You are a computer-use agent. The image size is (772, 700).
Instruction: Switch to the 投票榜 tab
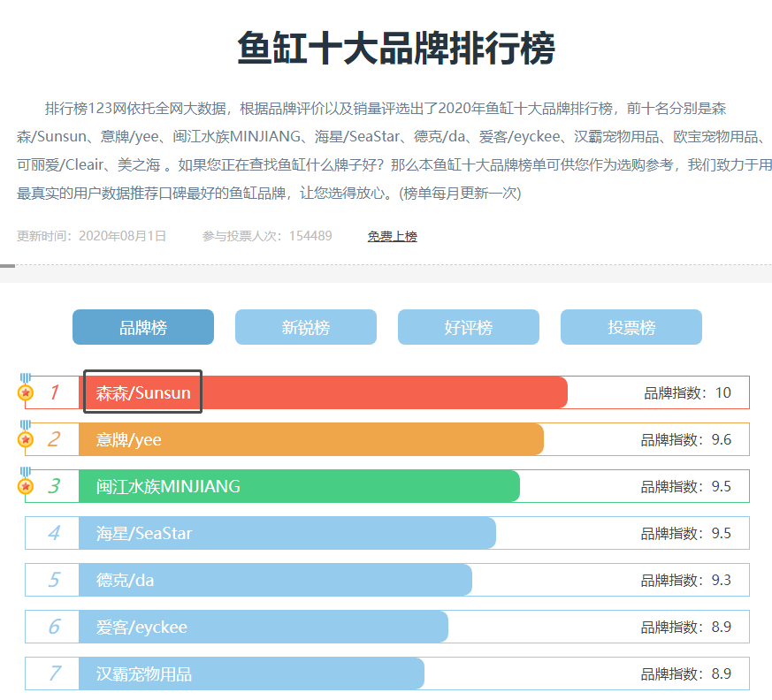(631, 326)
